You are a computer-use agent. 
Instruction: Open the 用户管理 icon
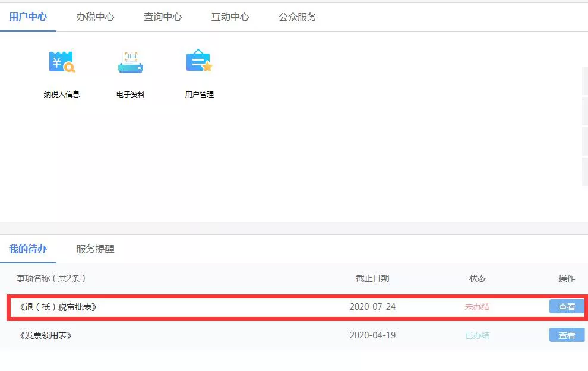tap(199, 61)
